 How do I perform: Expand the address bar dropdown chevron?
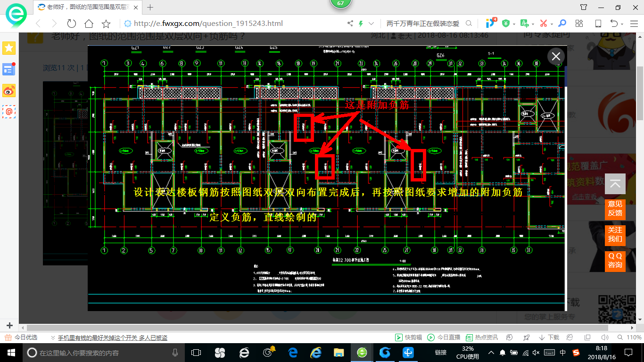(372, 24)
